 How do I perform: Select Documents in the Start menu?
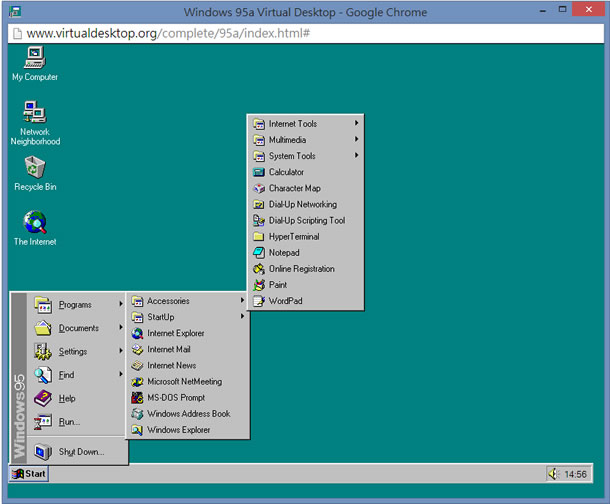tap(77, 328)
